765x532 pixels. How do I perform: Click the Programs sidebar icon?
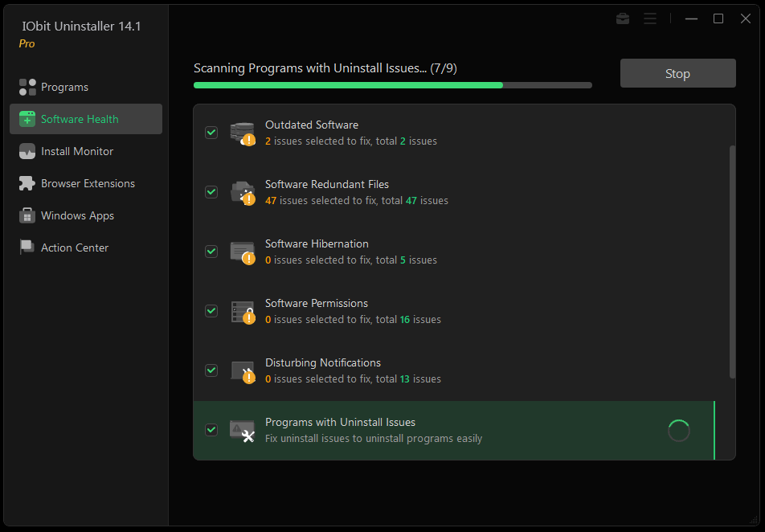coord(27,87)
